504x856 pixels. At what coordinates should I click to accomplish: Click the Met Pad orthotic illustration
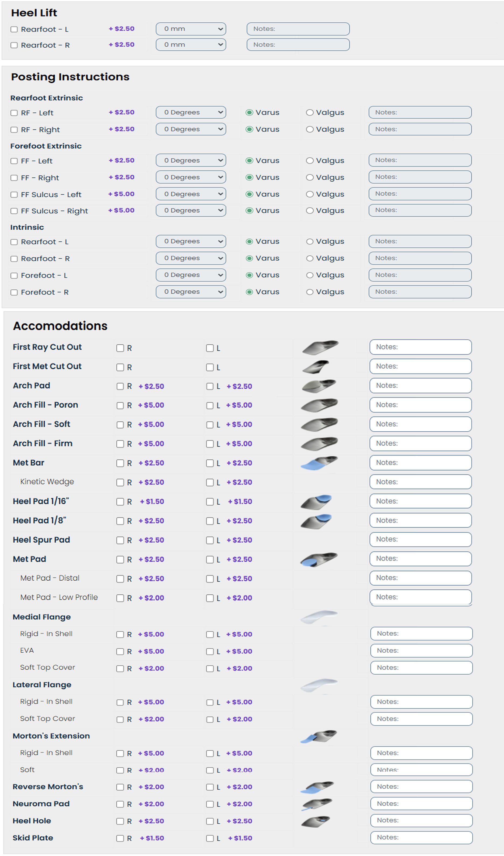click(318, 559)
